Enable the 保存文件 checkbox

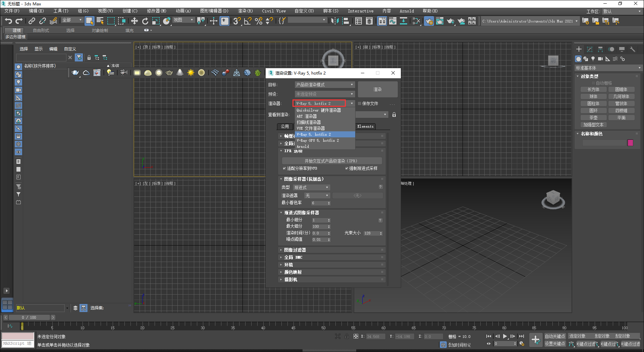click(x=360, y=103)
